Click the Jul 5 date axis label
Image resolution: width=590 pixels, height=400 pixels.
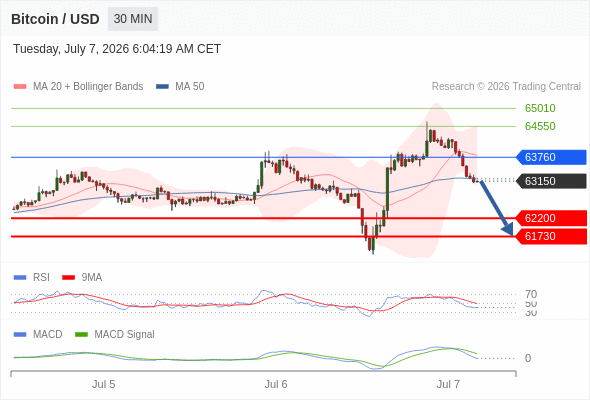coord(103,384)
